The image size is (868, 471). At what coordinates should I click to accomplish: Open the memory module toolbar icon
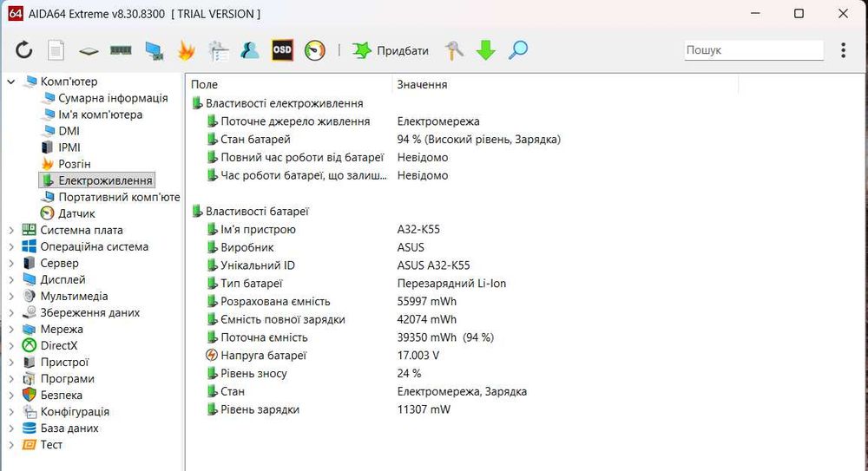point(121,50)
